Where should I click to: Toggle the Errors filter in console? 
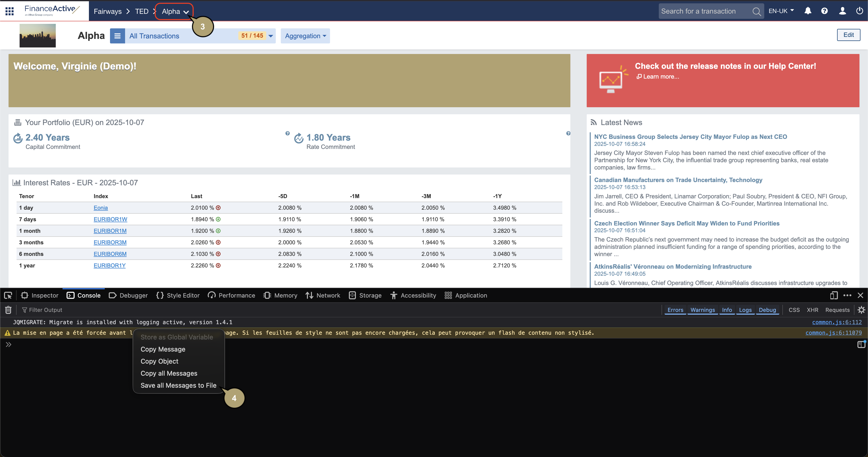coord(675,310)
